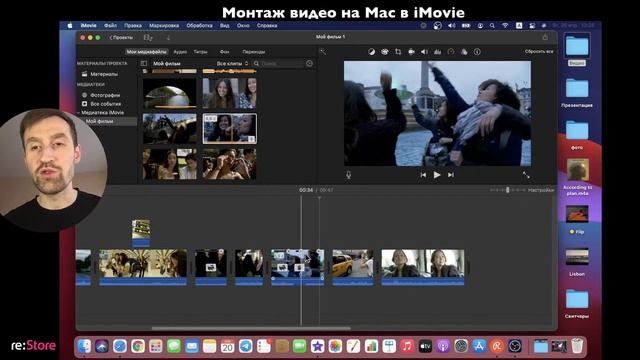Adjust the timeline zoom slider
The image size is (640, 360).
pyautogui.click(x=507, y=190)
